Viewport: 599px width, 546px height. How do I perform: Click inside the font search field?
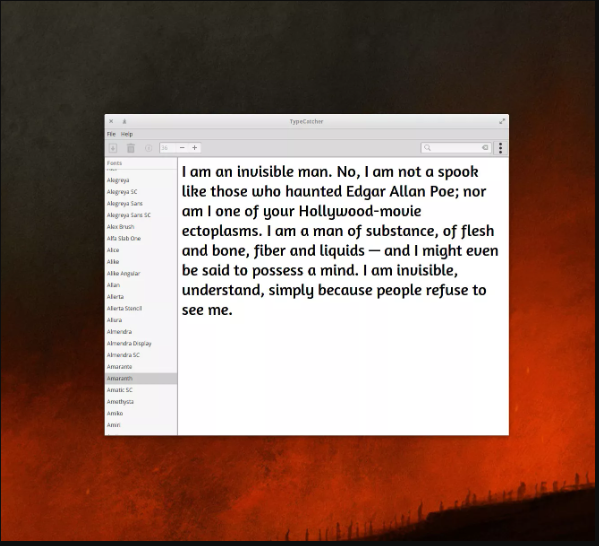456,147
